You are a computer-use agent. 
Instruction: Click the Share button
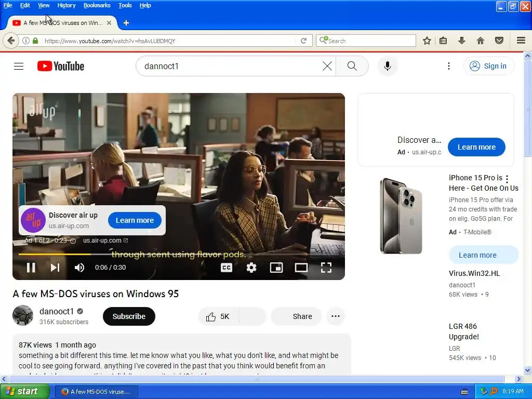click(296, 316)
